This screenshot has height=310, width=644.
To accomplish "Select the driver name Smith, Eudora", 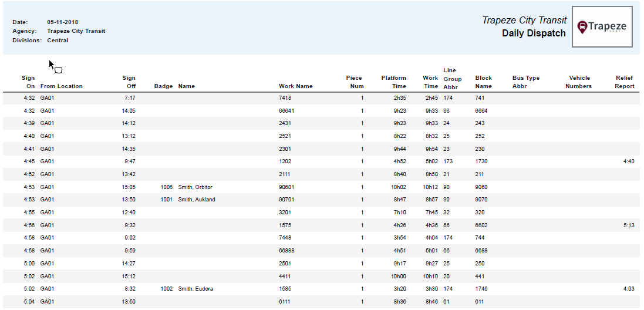I will click(x=195, y=289).
